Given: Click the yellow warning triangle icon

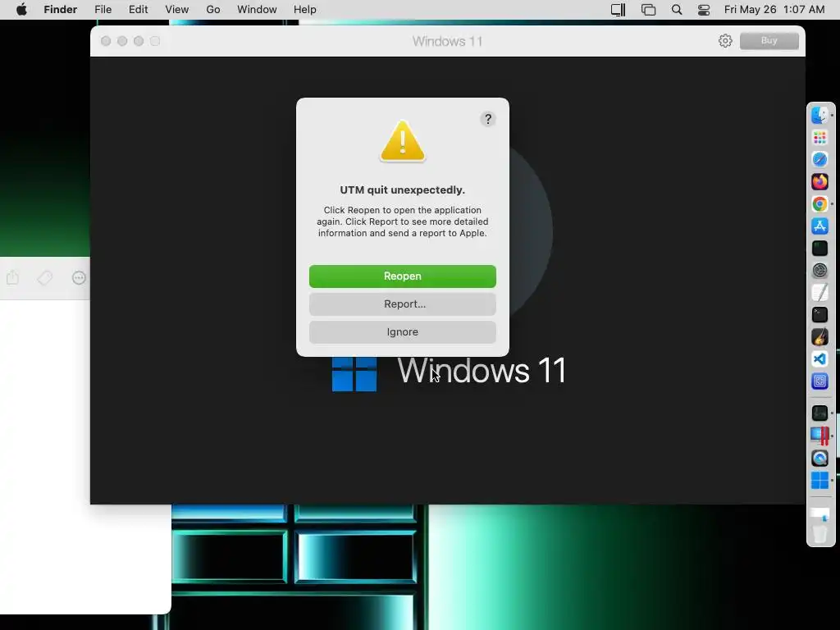Looking at the screenshot, I should tap(402, 141).
